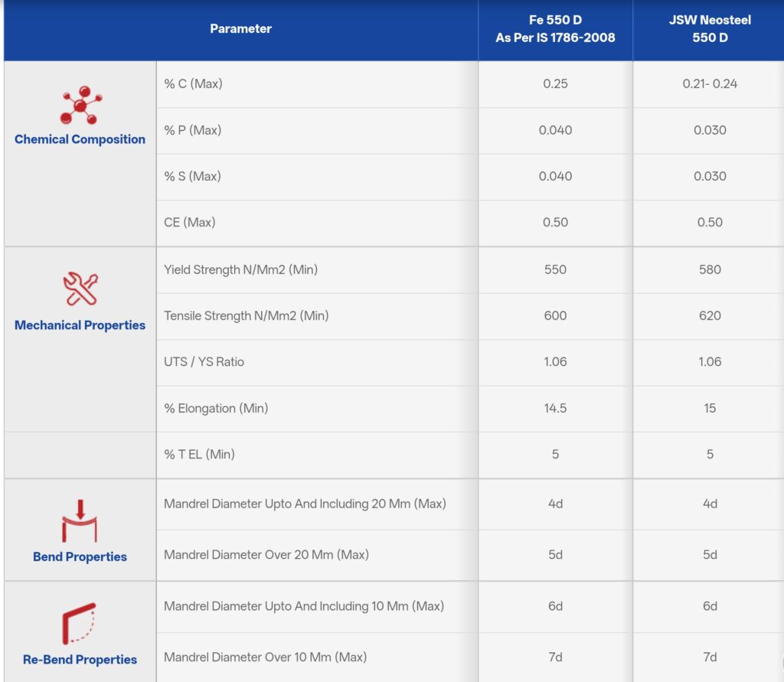Click the Fe 550 D IS 1786-2008 header
Image resolution: width=784 pixels, height=682 pixels.
[555, 29]
